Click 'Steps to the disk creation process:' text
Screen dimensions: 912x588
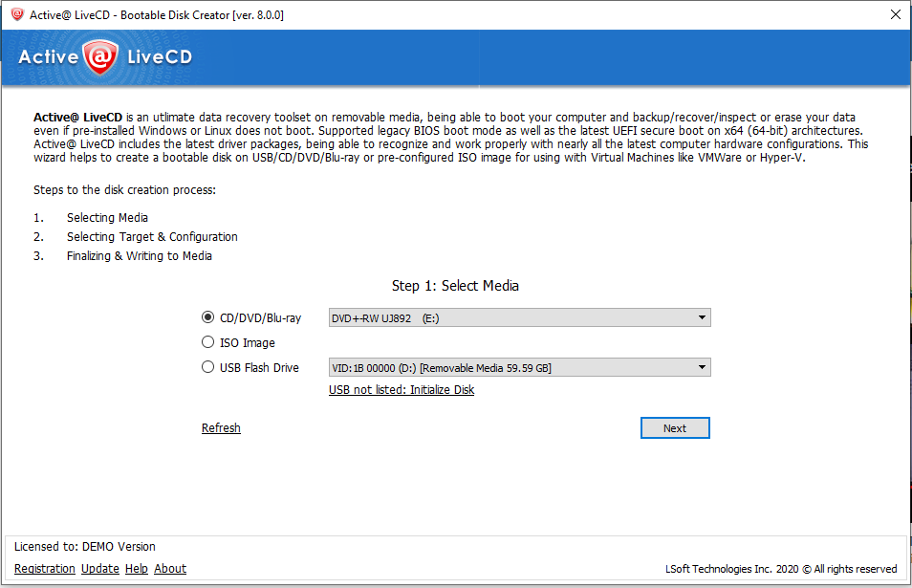point(124,190)
